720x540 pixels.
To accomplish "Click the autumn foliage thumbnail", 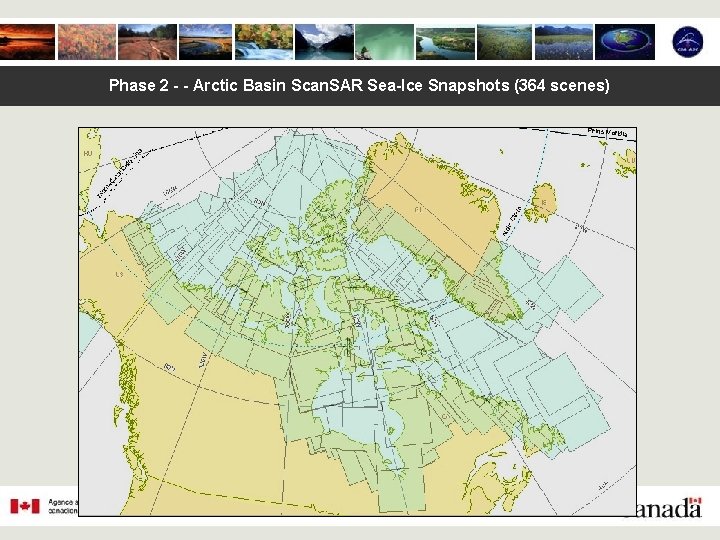I will [87, 42].
